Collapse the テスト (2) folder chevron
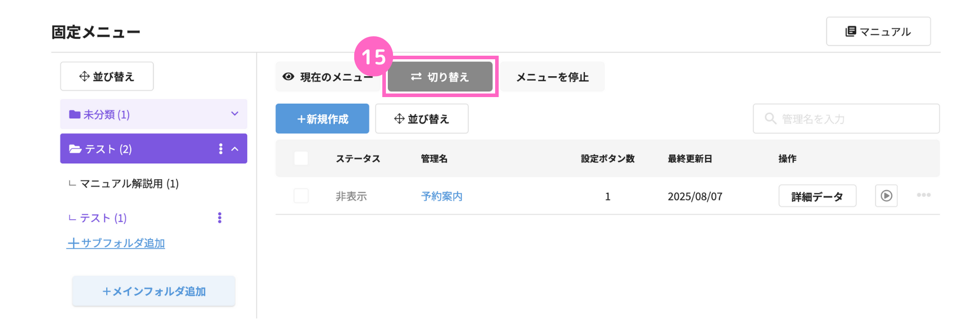Viewport: 980px width, 327px height. 235,149
